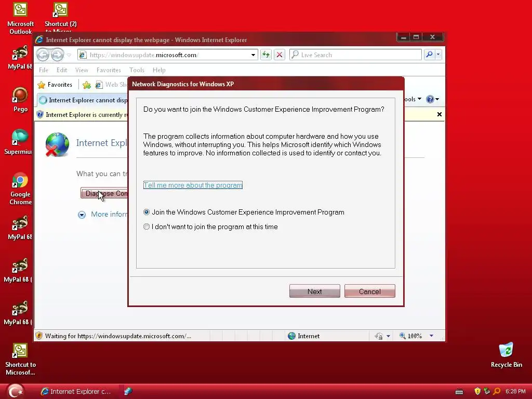Open the search provider dropdown arrow

point(438,55)
